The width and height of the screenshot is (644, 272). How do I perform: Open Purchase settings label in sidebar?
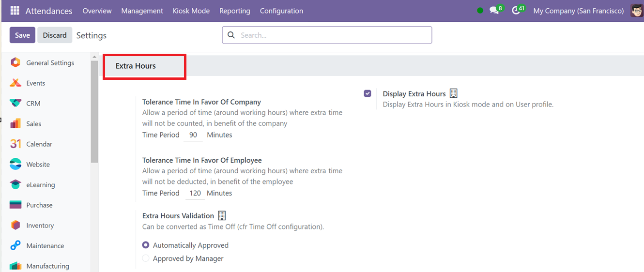point(39,205)
